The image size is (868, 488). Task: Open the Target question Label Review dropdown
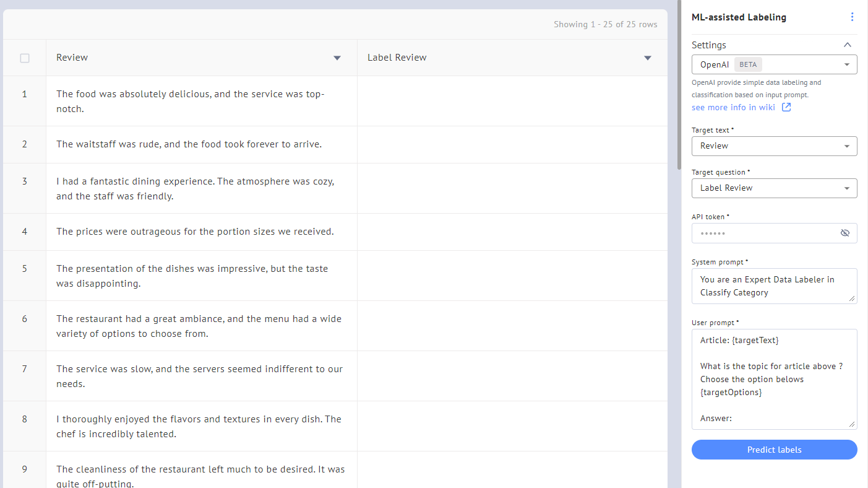774,188
